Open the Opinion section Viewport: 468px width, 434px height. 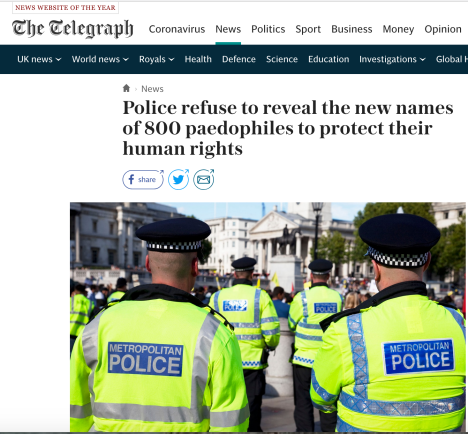[443, 29]
